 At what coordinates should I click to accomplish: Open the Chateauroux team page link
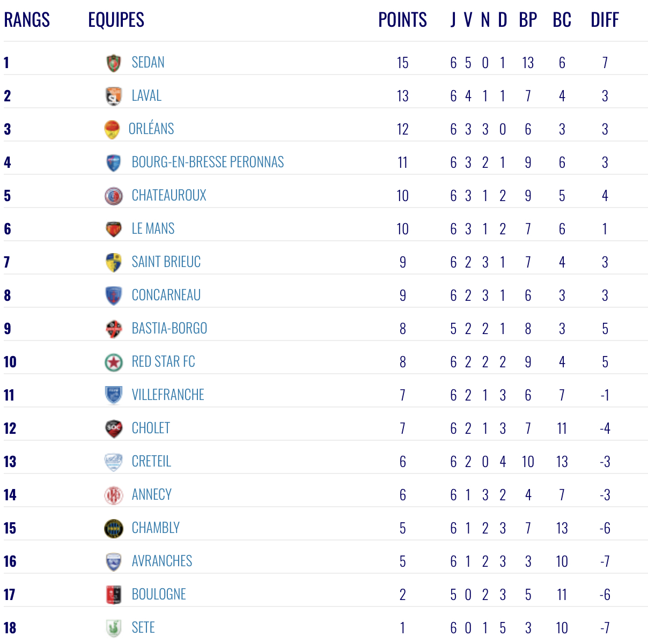point(169,196)
